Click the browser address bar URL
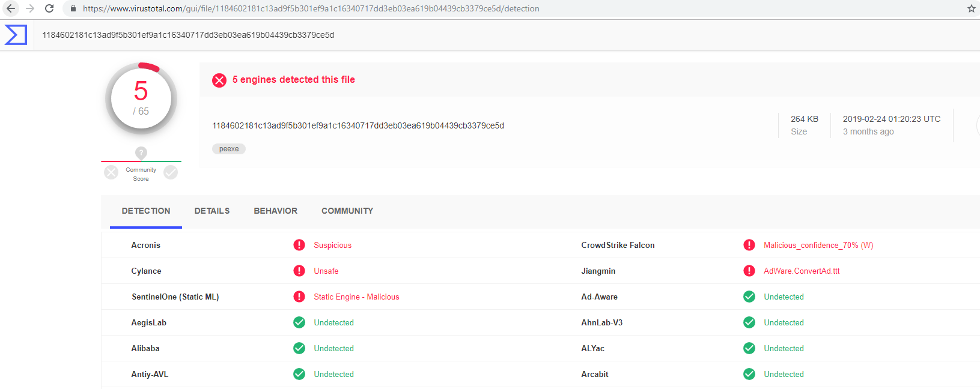Image resolution: width=980 pixels, height=389 pixels. click(x=311, y=8)
